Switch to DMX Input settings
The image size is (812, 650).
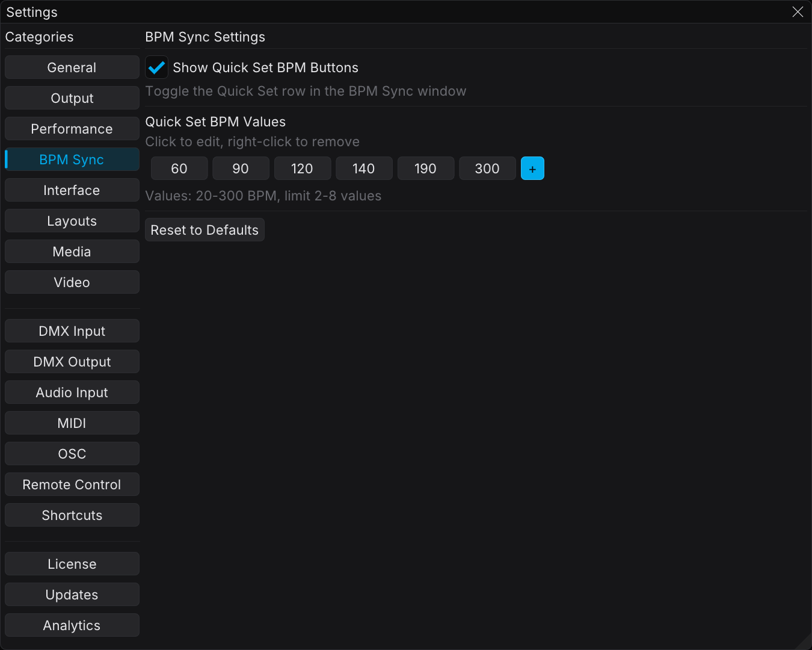pyautogui.click(x=72, y=331)
